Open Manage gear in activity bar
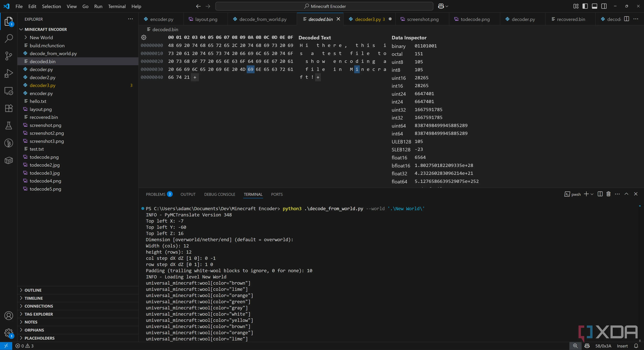Image resolution: width=644 pixels, height=350 pixels. tap(9, 333)
